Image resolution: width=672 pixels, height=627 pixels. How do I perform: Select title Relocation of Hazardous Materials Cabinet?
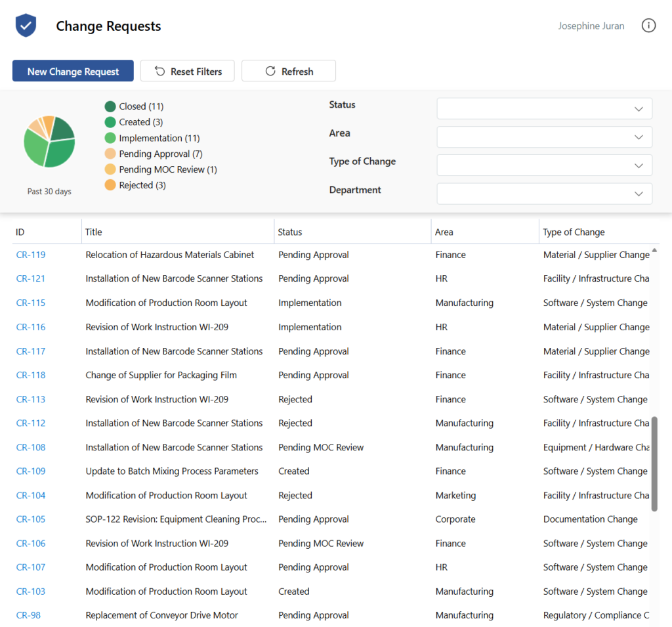pos(170,255)
